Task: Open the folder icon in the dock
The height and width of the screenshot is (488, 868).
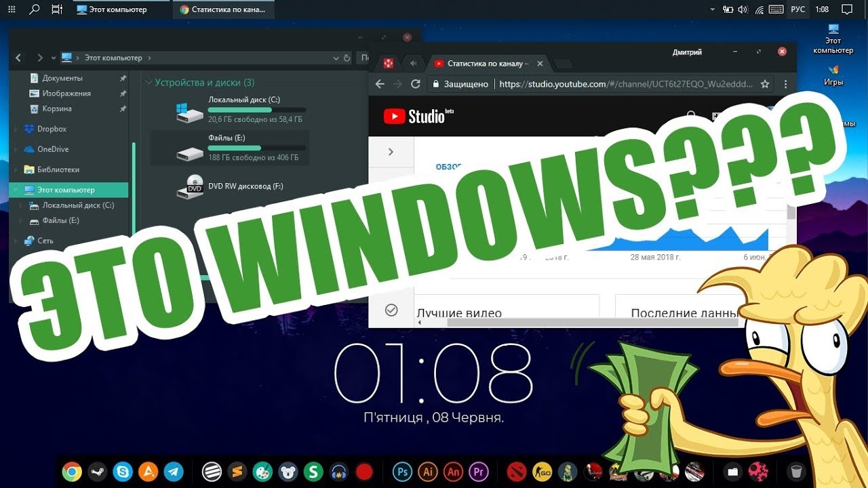Action: [732, 471]
